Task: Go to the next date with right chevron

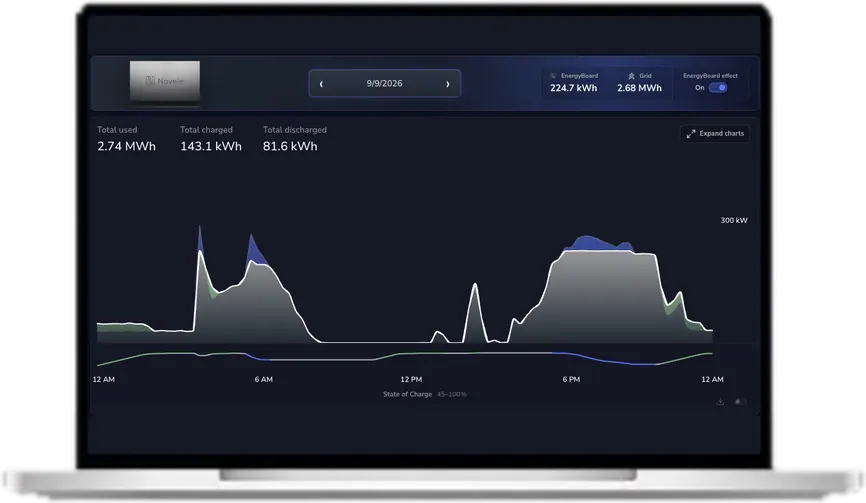Action: [447, 84]
